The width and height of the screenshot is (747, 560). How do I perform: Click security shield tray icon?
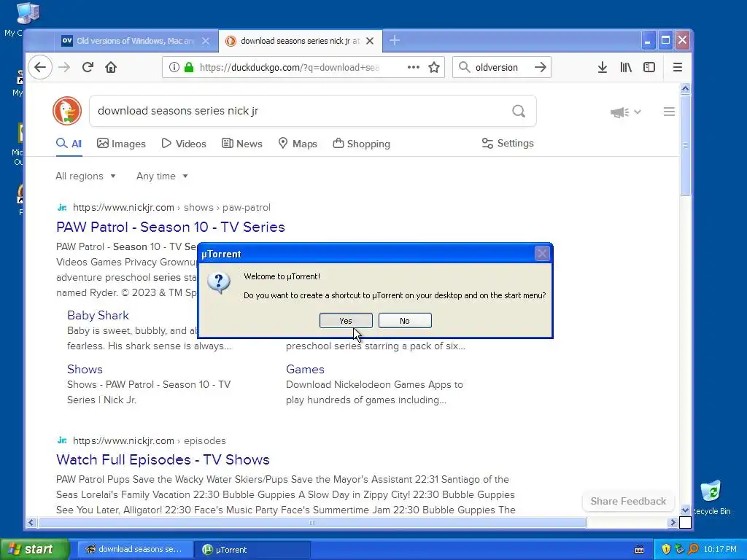tap(666, 550)
